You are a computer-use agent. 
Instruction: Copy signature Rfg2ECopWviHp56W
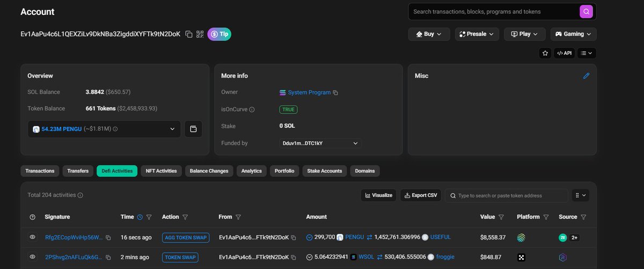[x=108, y=237]
